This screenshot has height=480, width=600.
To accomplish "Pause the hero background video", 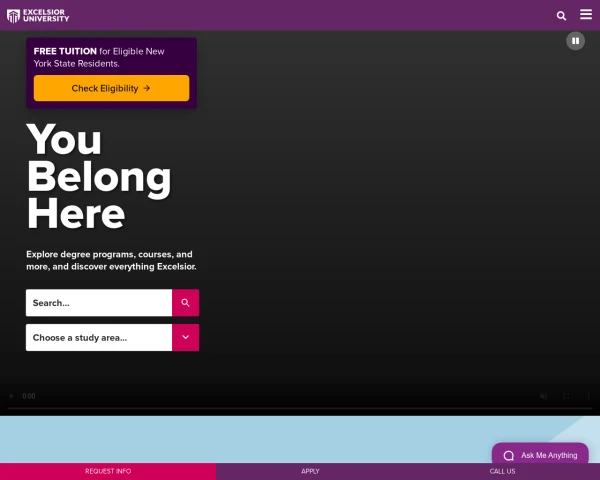I will click(575, 41).
